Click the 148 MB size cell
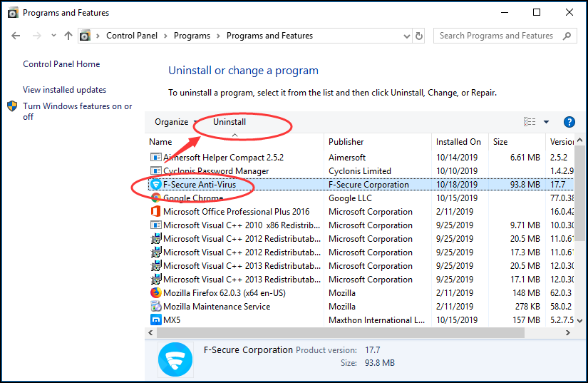The image size is (588, 383). point(526,293)
